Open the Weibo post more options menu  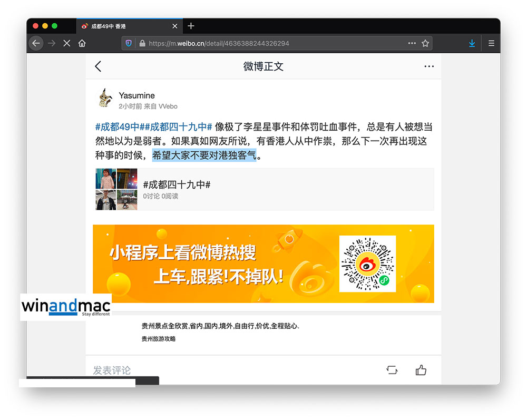pyautogui.click(x=429, y=66)
